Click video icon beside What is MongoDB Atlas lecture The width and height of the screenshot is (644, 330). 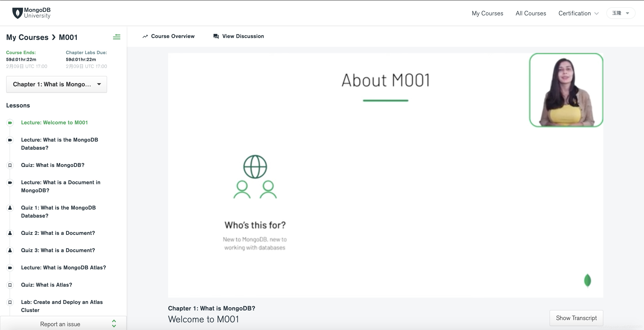[x=10, y=268]
